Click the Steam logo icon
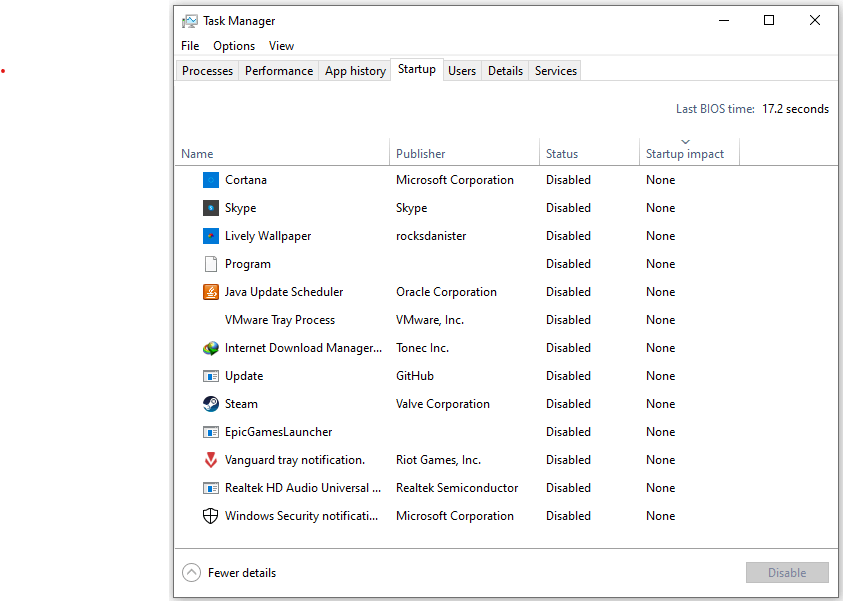The height and width of the screenshot is (601, 843). (211, 404)
